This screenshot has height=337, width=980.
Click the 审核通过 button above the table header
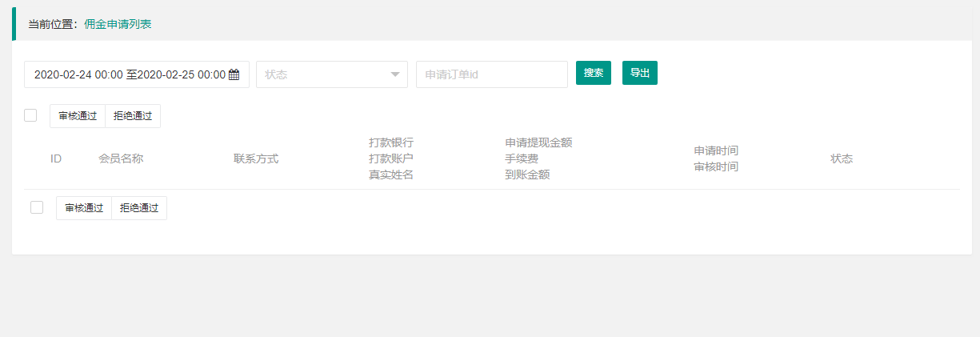pos(78,116)
